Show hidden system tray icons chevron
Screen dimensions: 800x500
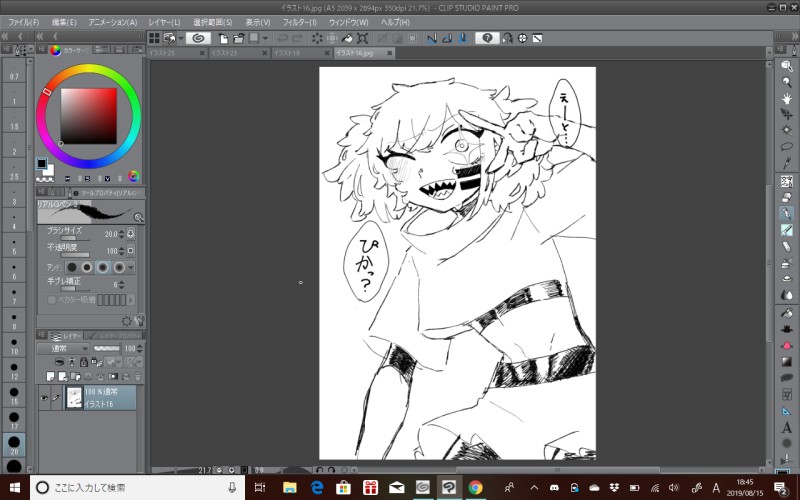(534, 487)
